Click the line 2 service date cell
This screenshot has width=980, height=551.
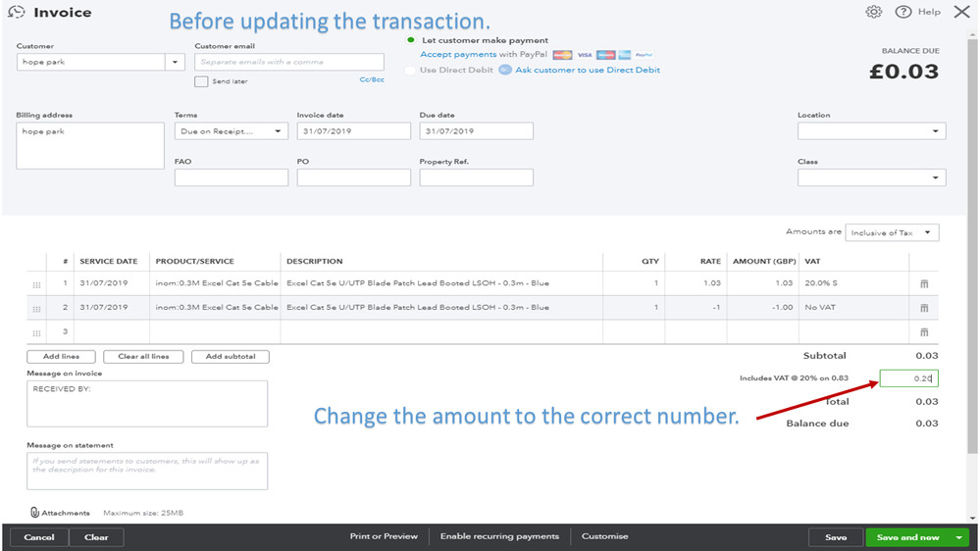[112, 307]
